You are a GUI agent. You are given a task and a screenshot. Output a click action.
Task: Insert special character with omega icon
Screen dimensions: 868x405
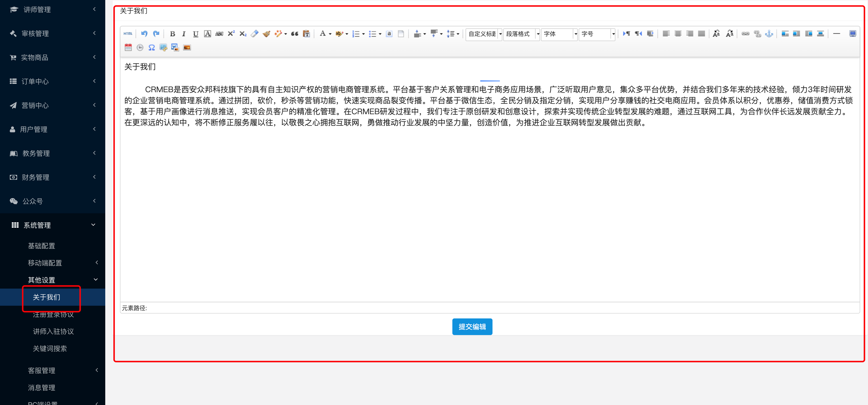coord(152,47)
